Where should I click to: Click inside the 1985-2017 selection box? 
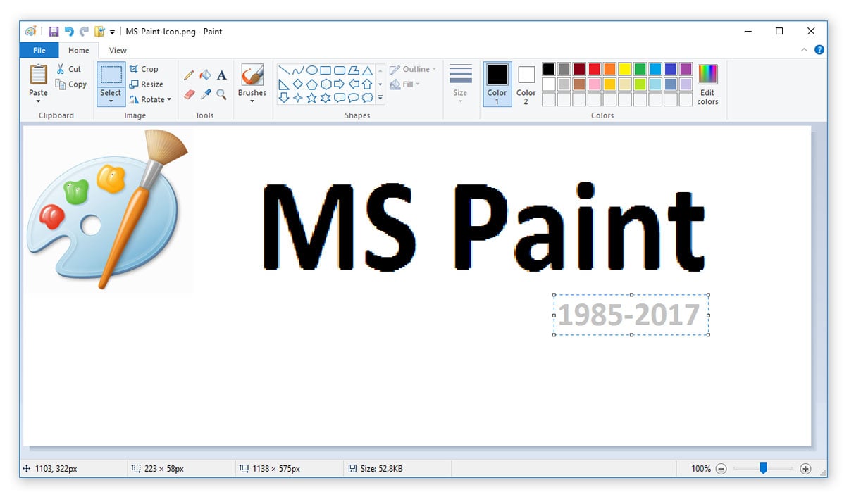coord(631,315)
